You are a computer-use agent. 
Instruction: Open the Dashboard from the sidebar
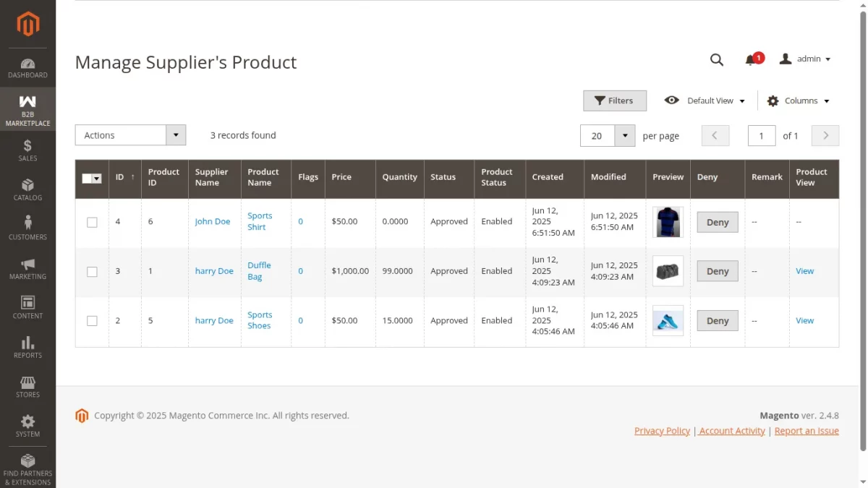[27, 67]
